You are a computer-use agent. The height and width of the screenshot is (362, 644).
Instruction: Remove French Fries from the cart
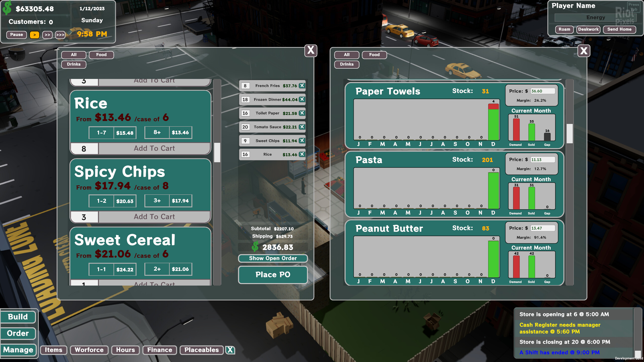(302, 85)
